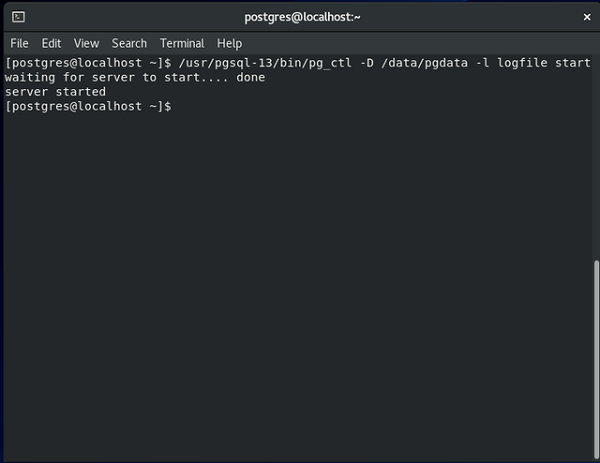Open the Terminal menu
The width and height of the screenshot is (600, 463).
coord(182,43)
